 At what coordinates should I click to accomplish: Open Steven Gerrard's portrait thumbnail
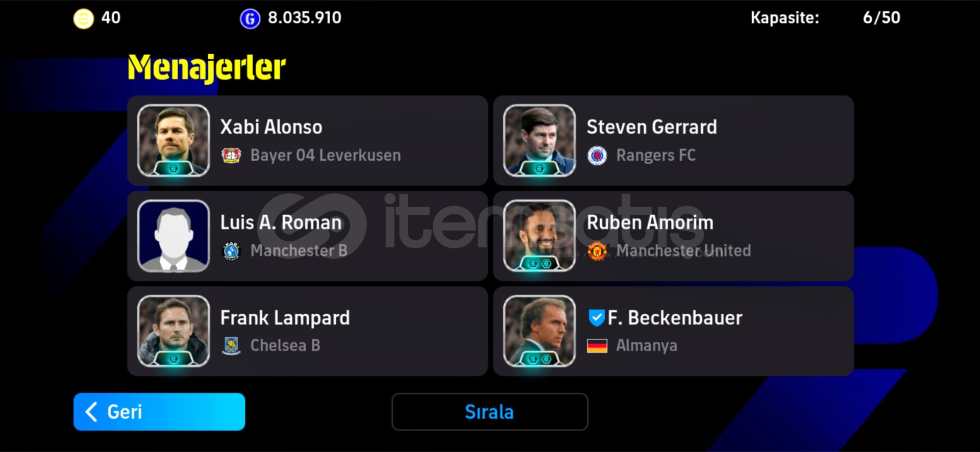(540, 140)
